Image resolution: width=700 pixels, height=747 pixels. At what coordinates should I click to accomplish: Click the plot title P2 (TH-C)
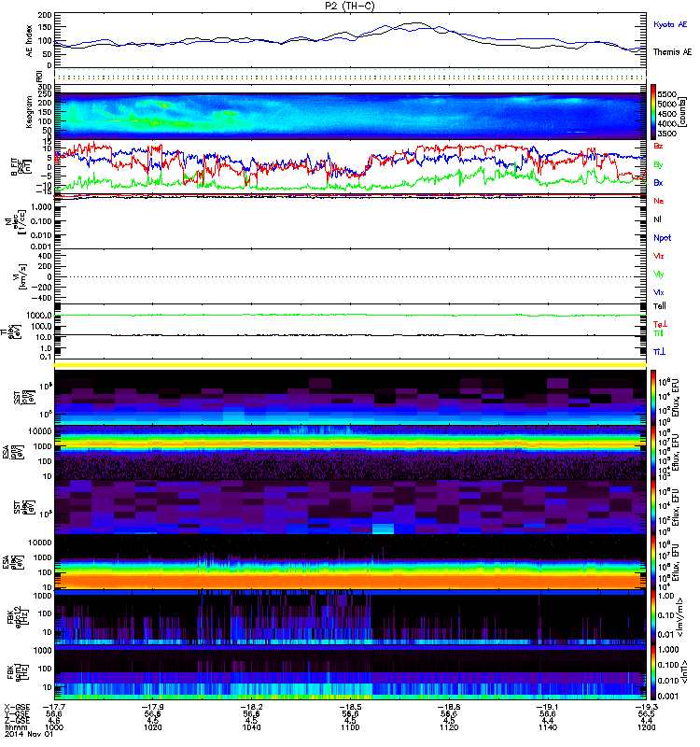pos(350,6)
